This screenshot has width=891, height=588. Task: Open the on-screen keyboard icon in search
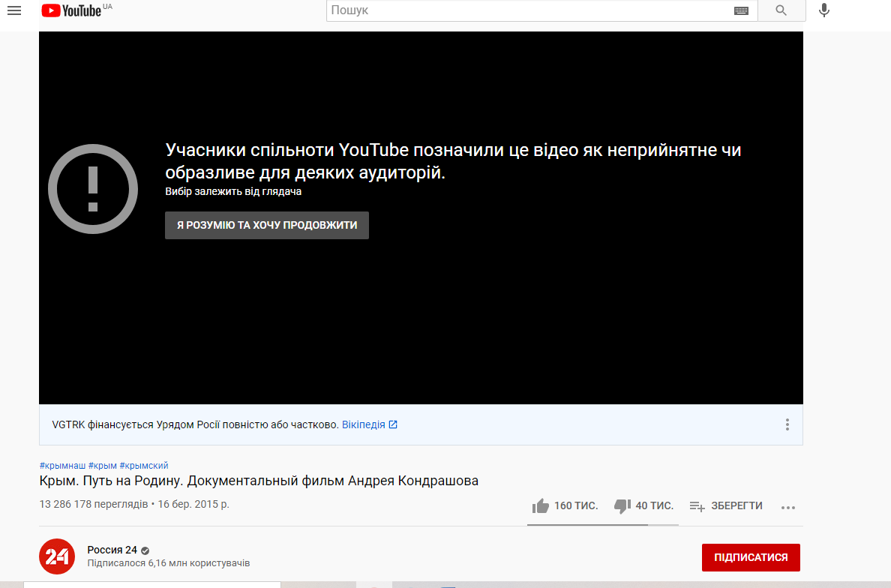(x=741, y=10)
